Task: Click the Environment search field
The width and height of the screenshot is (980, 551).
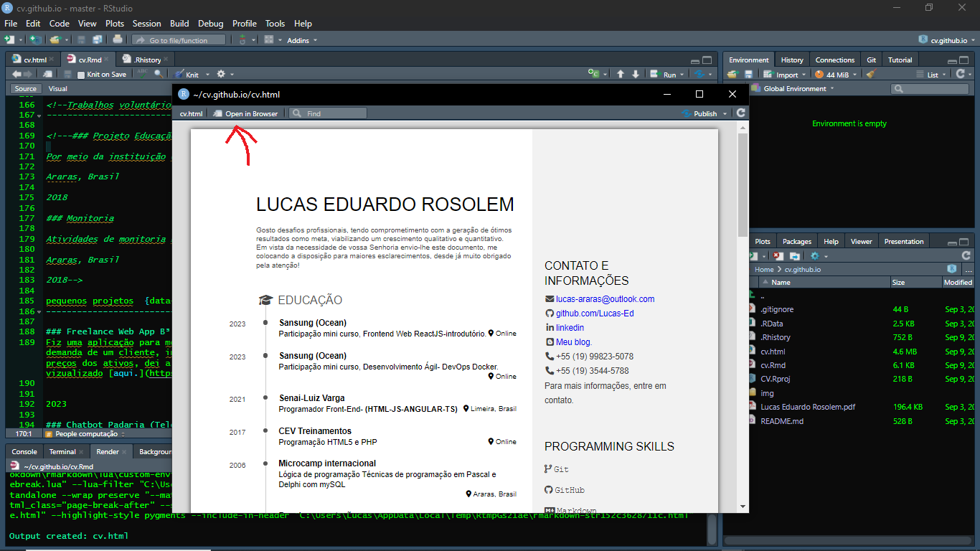Action: click(x=930, y=89)
